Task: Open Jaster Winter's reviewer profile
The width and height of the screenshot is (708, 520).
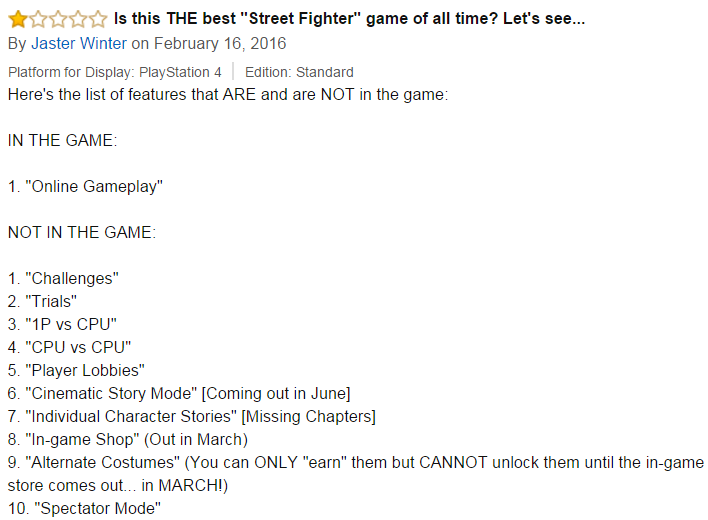Action: tap(79, 43)
